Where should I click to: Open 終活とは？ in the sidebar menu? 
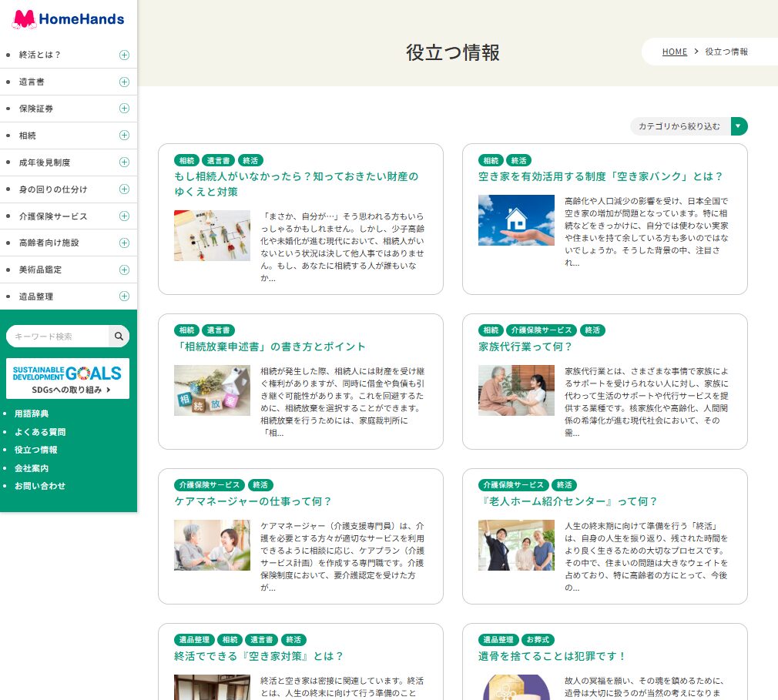click(40, 55)
